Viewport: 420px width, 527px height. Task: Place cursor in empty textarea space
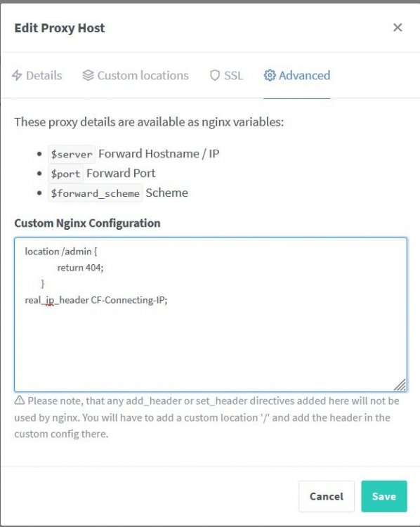[x=211, y=346]
